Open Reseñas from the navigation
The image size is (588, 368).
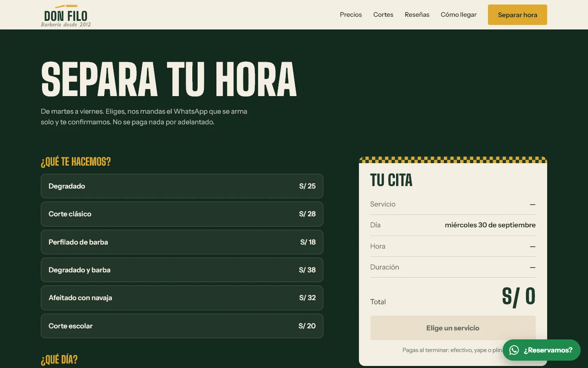(x=417, y=15)
